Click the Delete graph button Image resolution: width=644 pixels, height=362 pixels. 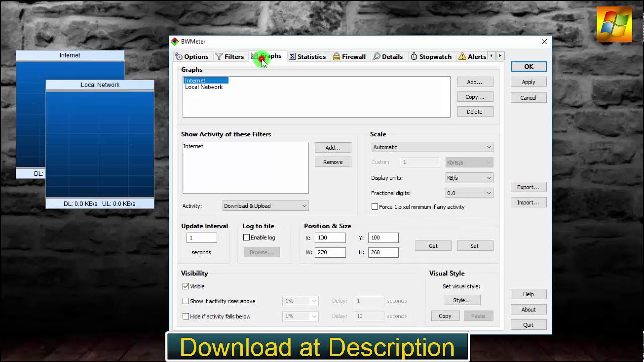pyautogui.click(x=475, y=112)
